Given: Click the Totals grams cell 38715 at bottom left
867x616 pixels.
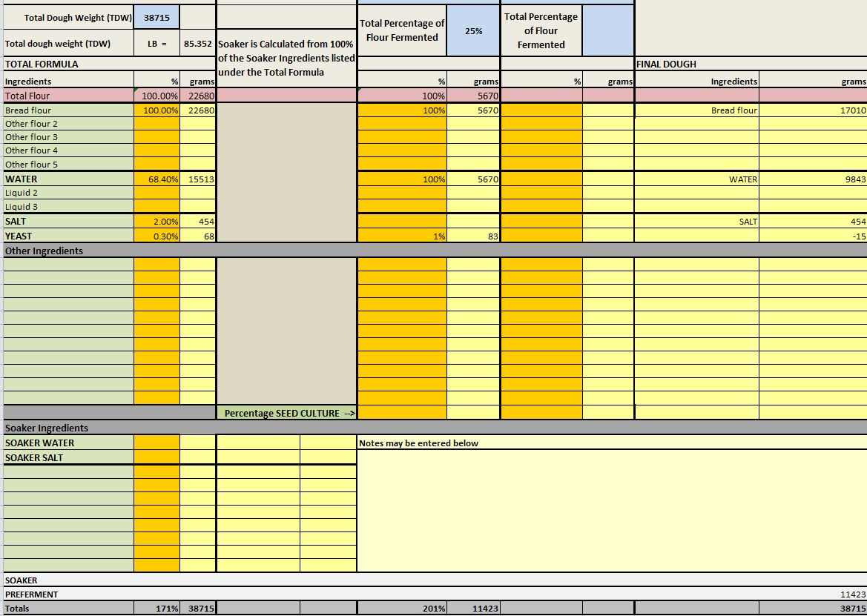Looking at the screenshot, I should [197, 609].
